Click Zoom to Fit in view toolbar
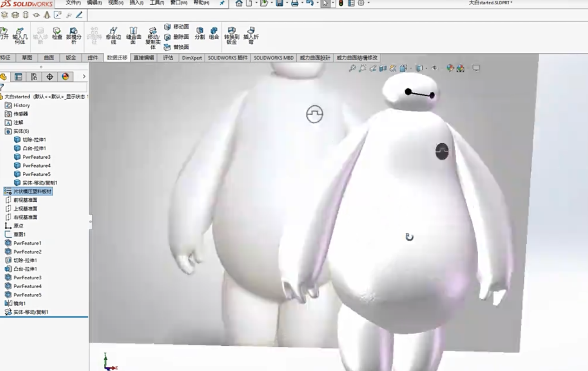This screenshot has height=371, width=588. (352, 68)
